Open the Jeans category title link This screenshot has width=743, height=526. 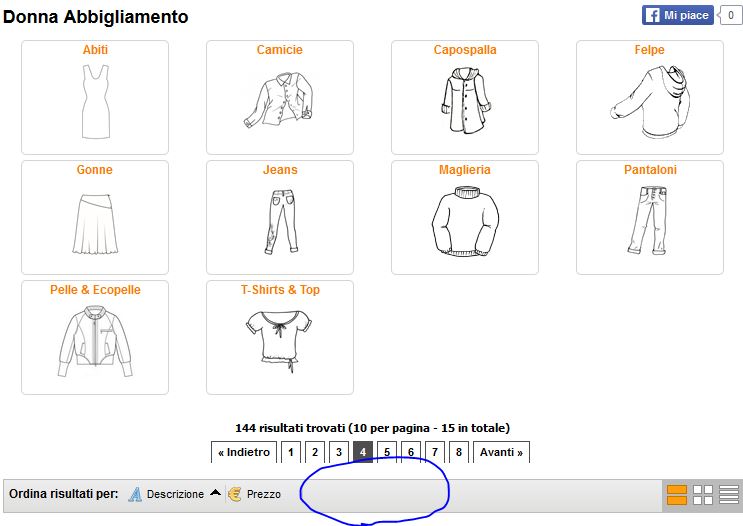pyautogui.click(x=280, y=170)
